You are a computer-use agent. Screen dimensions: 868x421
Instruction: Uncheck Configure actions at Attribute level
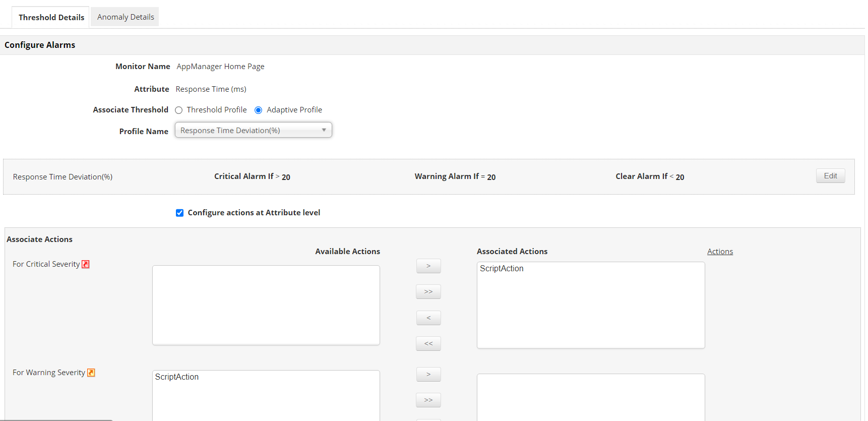[179, 213]
